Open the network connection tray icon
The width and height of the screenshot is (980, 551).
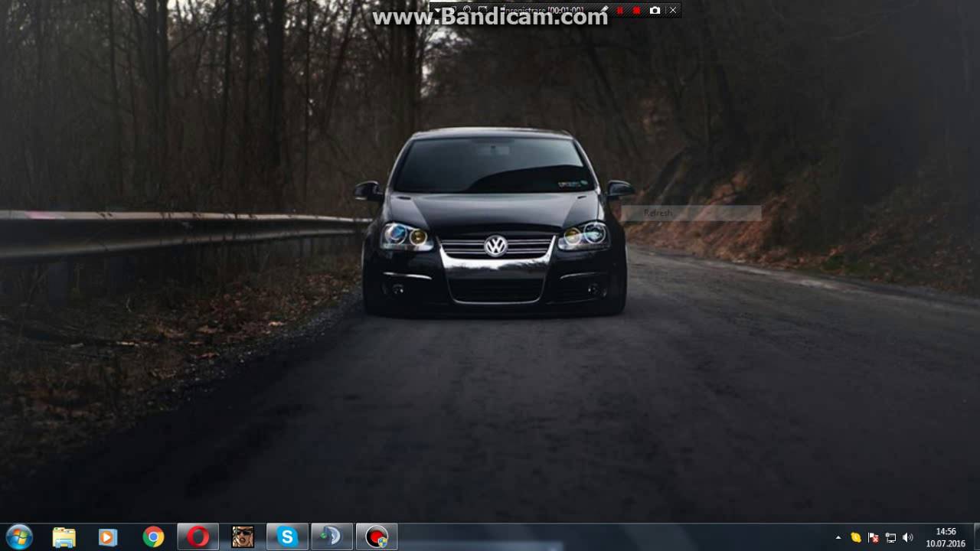pos(890,537)
